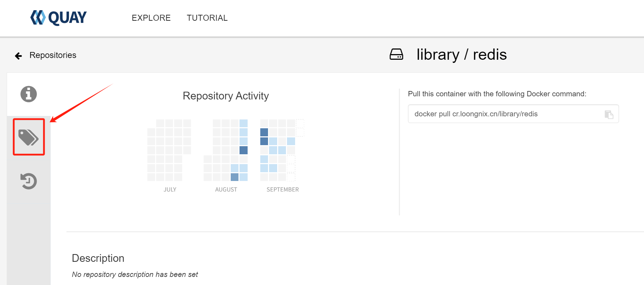644x285 pixels.
Task: Click the medium blue cell at August's bottom
Action: coord(235,177)
